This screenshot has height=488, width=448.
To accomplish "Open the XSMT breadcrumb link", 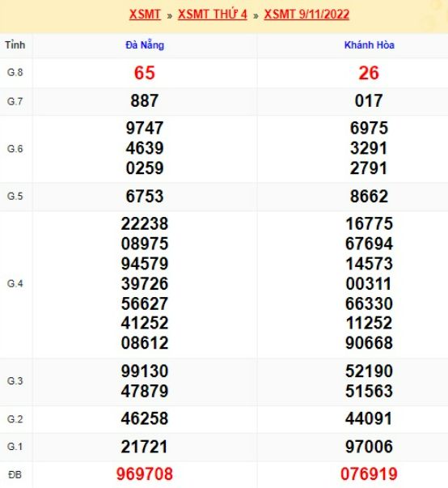I will click(145, 15).
